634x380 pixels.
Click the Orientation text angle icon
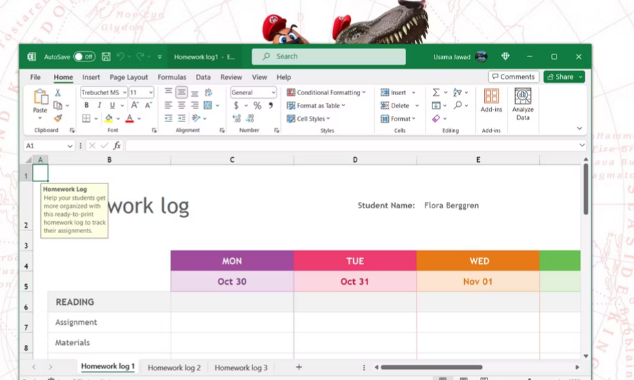point(196,118)
